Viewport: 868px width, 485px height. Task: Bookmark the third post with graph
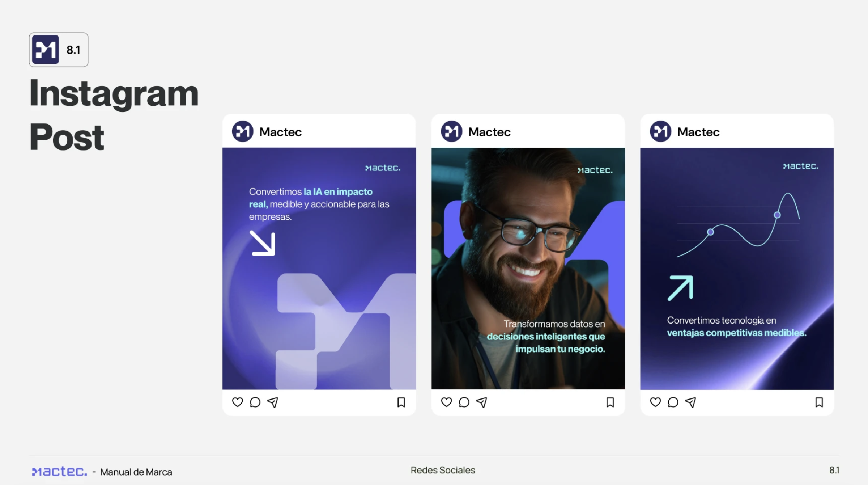point(819,402)
